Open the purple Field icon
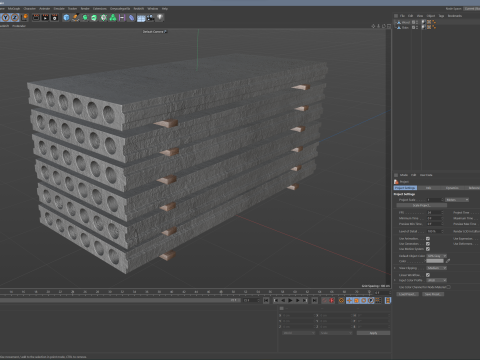This screenshot has width=480, height=360. (x=122, y=18)
